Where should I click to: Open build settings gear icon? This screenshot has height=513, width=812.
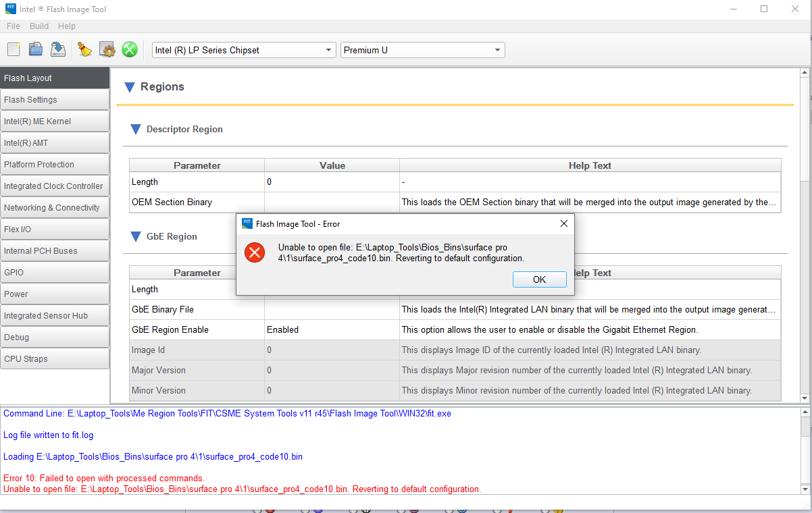pos(107,49)
